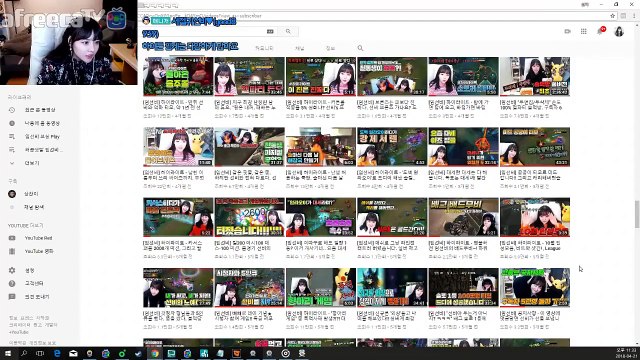Launch Microsoft Edge from the taskbar
Image resolution: width=640 pixels, height=360 pixels.
tap(57, 353)
